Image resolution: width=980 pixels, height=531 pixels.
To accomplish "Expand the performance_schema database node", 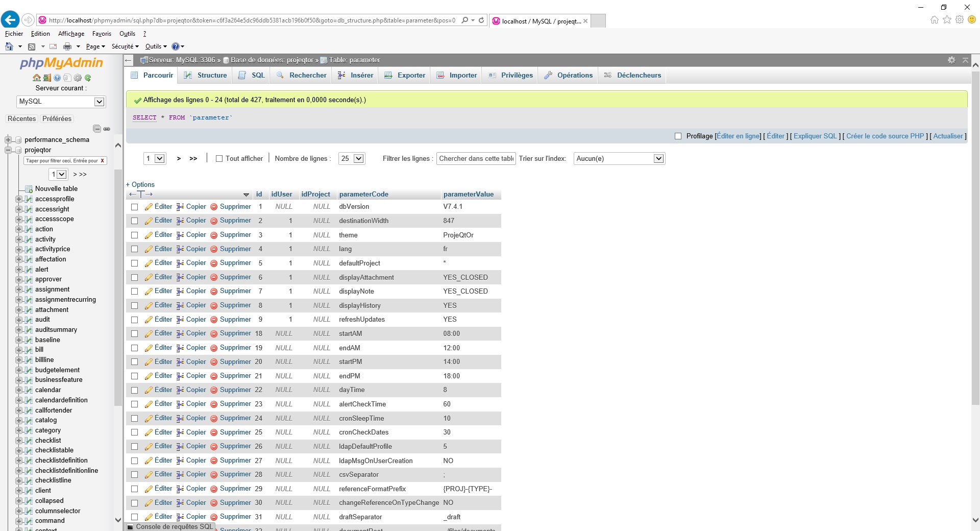I will click(8, 140).
